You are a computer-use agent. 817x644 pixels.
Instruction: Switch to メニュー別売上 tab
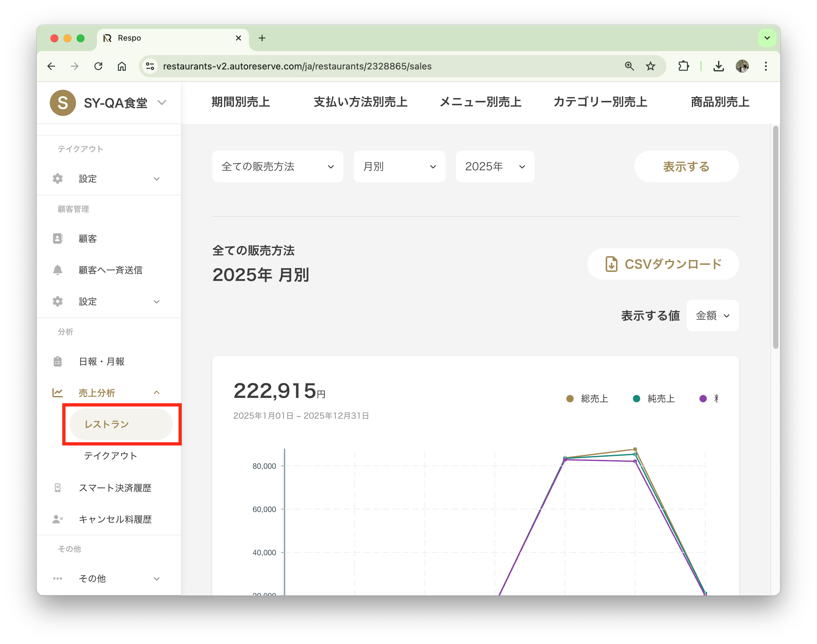(480, 102)
